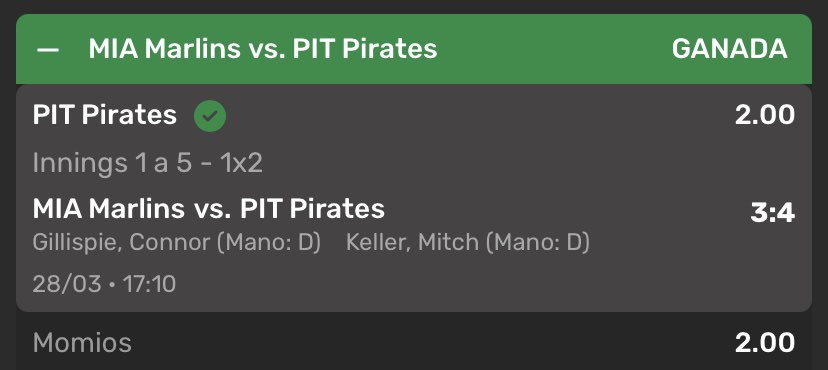Click the green checkmark beside PIT Pirates
Image resolution: width=828 pixels, height=370 pixels.
[x=210, y=116]
